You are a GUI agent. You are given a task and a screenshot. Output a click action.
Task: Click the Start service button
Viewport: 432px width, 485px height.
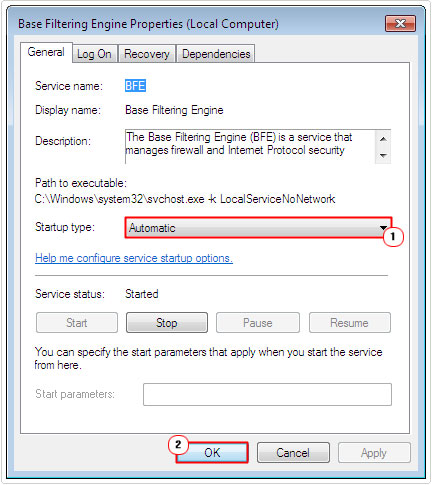(x=77, y=323)
